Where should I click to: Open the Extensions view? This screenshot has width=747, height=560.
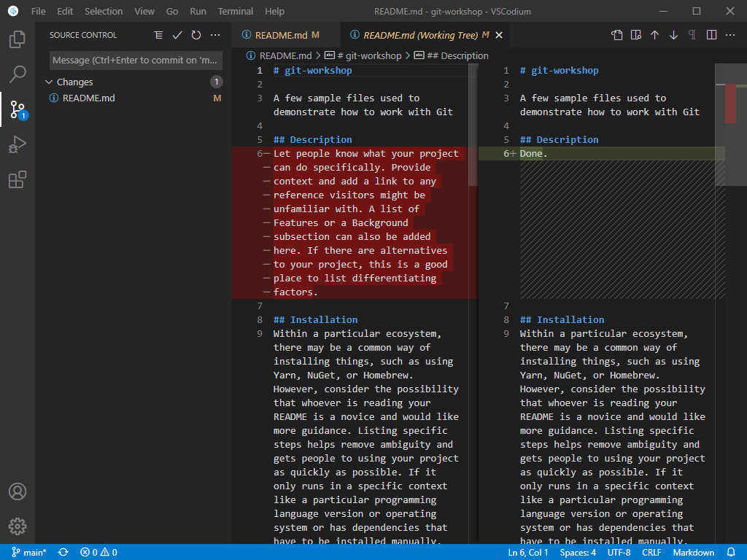click(x=18, y=179)
